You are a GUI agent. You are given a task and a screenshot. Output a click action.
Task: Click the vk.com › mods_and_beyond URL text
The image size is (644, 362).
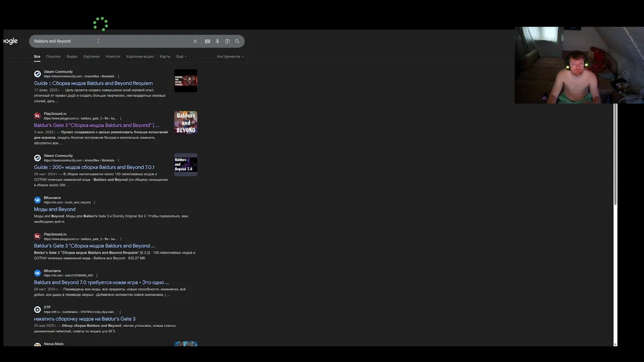pos(67,203)
